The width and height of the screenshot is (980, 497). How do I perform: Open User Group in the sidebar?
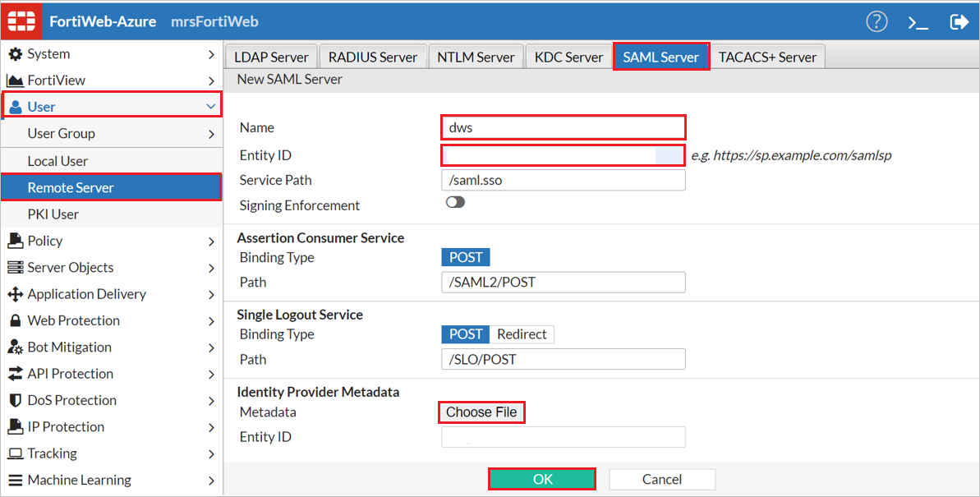point(112,134)
